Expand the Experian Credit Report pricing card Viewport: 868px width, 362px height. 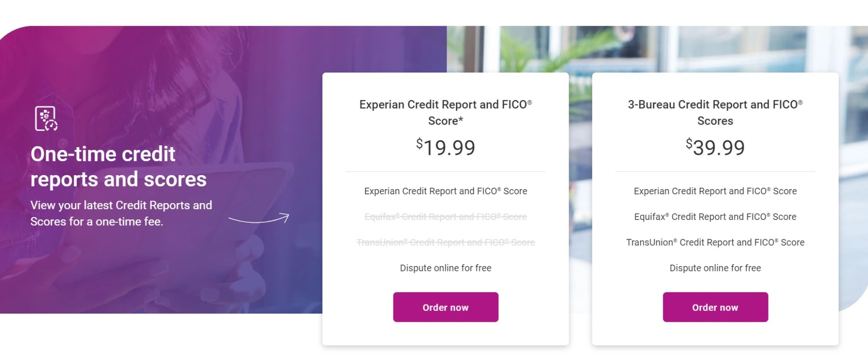445,208
